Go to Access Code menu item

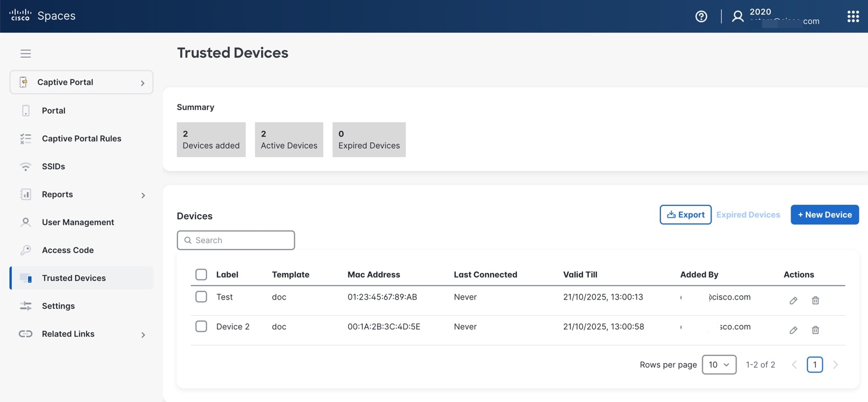(67, 250)
